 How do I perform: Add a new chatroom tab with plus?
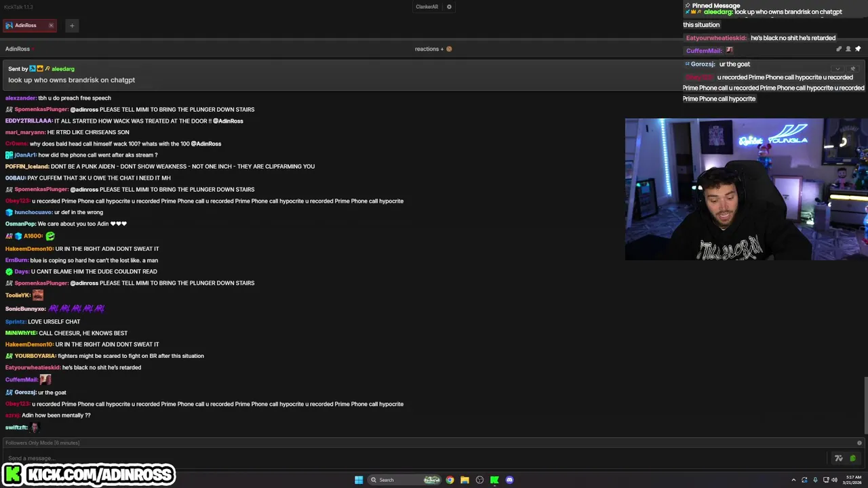click(x=71, y=25)
